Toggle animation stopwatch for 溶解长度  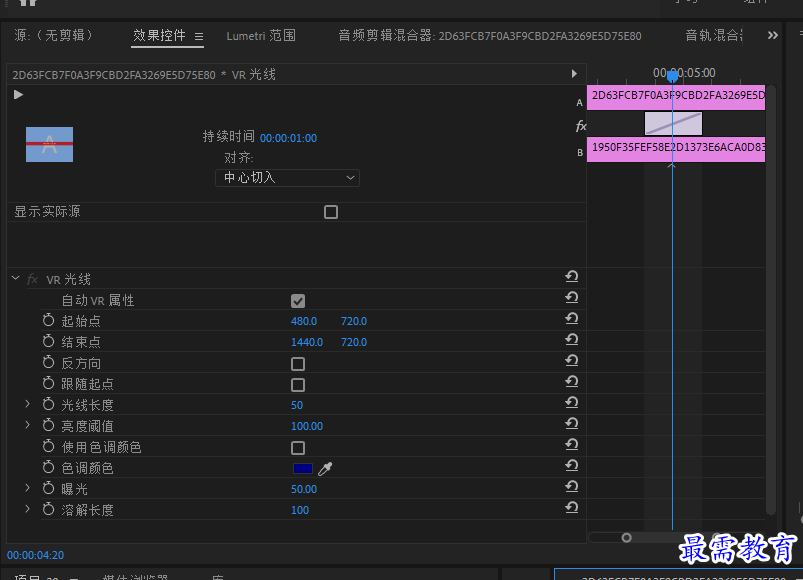[x=49, y=509]
